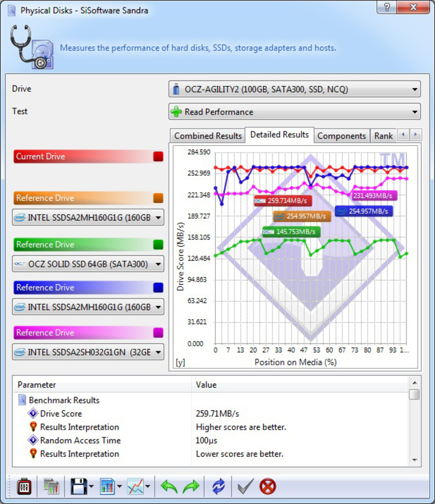Click the orange Reference Drive color swatch

point(158,198)
